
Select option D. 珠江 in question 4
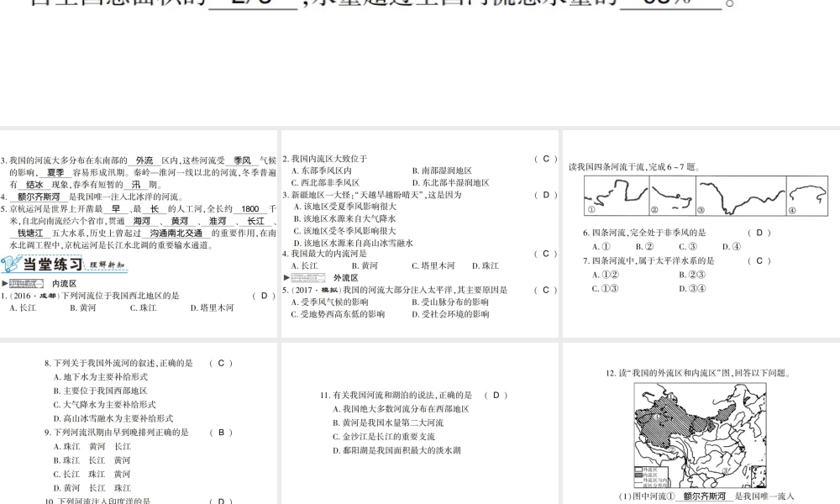pyautogui.click(x=486, y=265)
